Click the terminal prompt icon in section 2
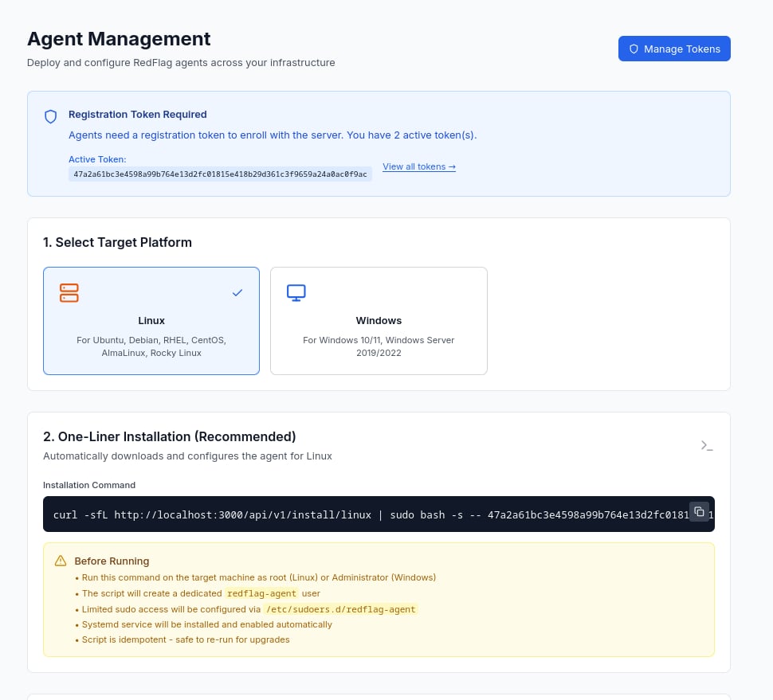The height and width of the screenshot is (700, 773). 706,446
